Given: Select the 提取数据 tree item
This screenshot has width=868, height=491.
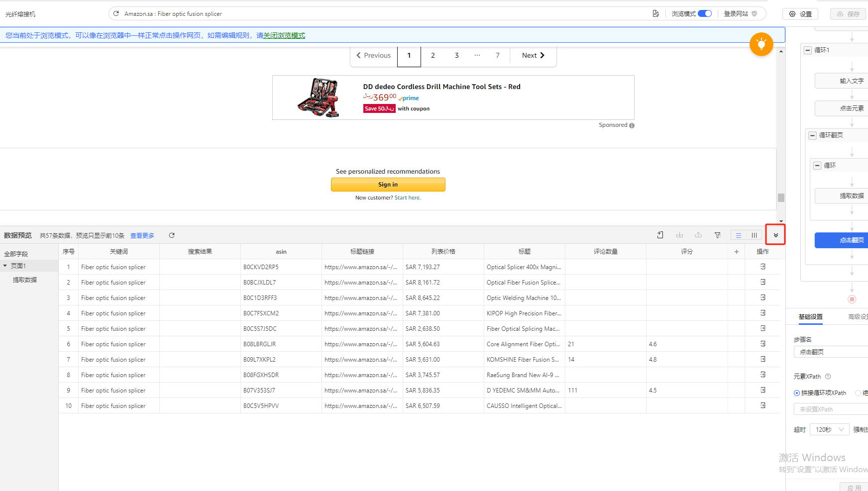Looking at the screenshot, I should coord(25,280).
